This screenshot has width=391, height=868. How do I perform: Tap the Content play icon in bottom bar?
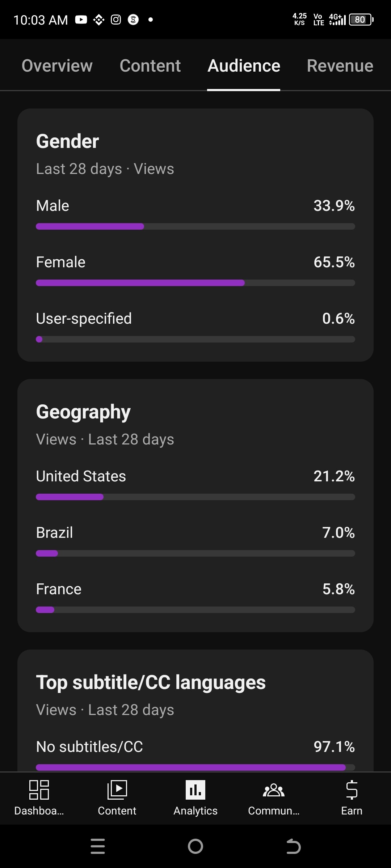coord(117,790)
